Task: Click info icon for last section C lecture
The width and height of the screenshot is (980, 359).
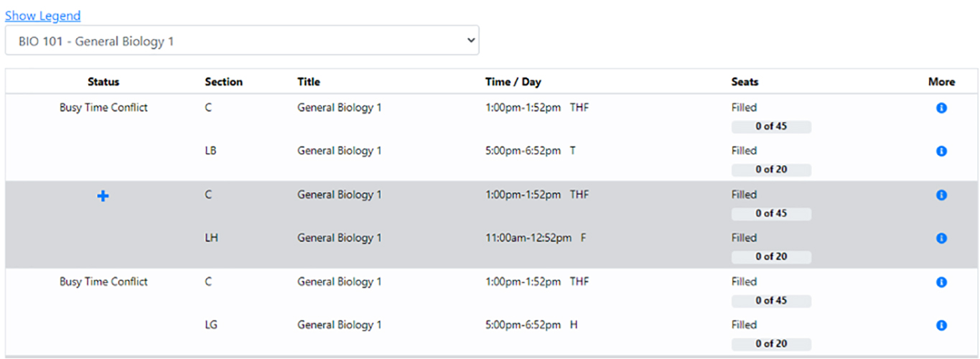Action: pyautogui.click(x=941, y=282)
